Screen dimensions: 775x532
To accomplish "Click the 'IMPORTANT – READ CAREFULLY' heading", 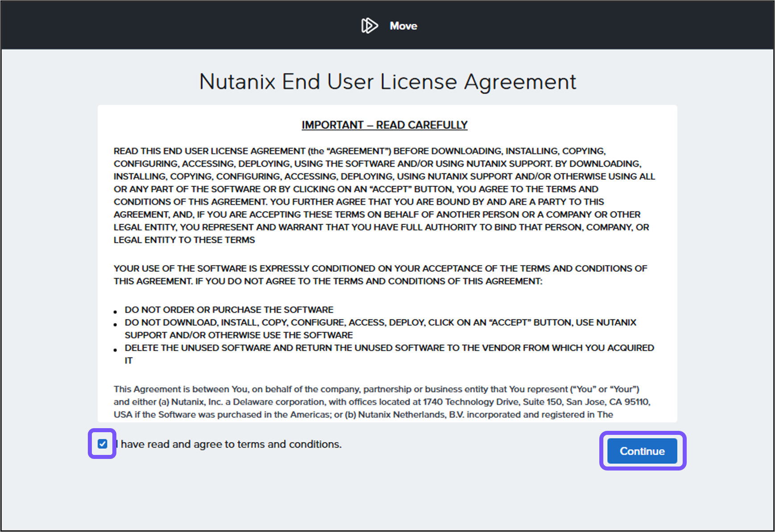I will tap(384, 125).
